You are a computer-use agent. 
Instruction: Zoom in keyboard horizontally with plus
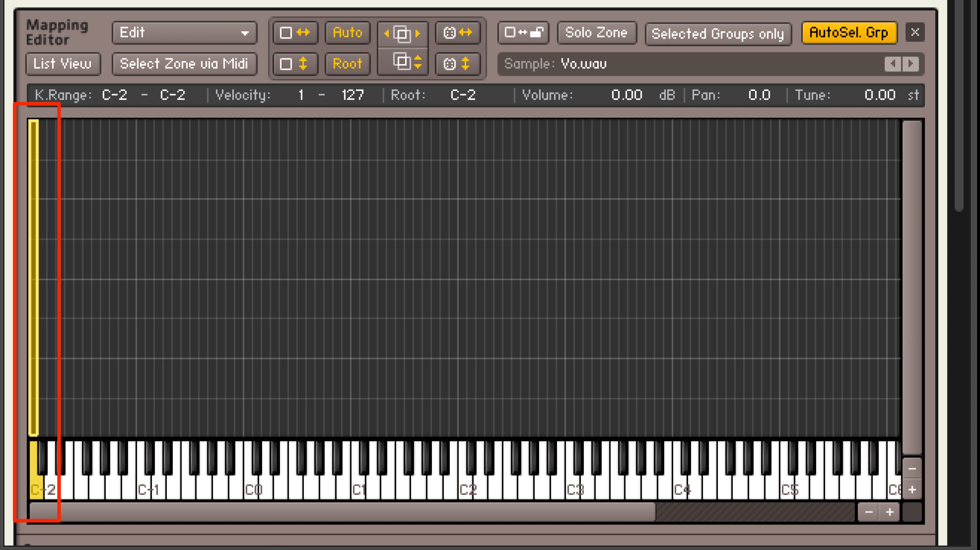click(890, 512)
